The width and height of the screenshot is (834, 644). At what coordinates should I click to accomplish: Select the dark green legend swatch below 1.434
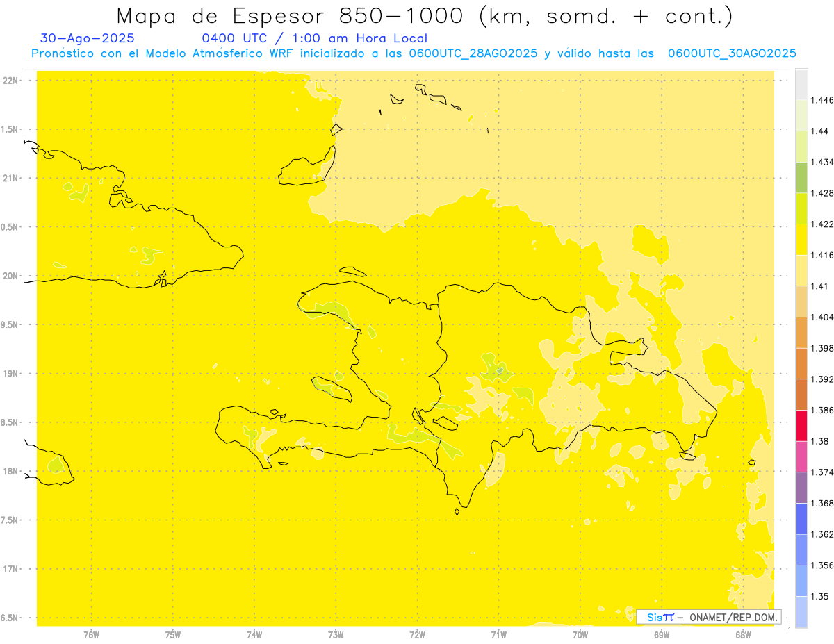[801, 177]
